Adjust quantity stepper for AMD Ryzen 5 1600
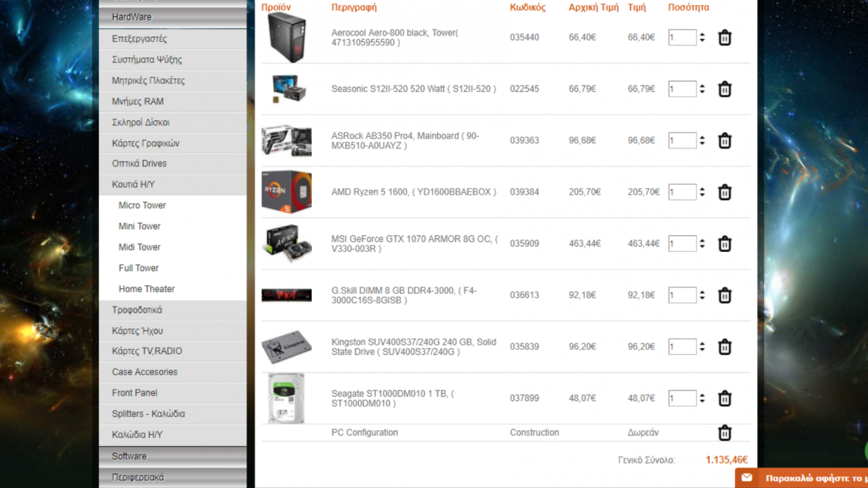Image resolution: width=868 pixels, height=488 pixels. (x=702, y=192)
